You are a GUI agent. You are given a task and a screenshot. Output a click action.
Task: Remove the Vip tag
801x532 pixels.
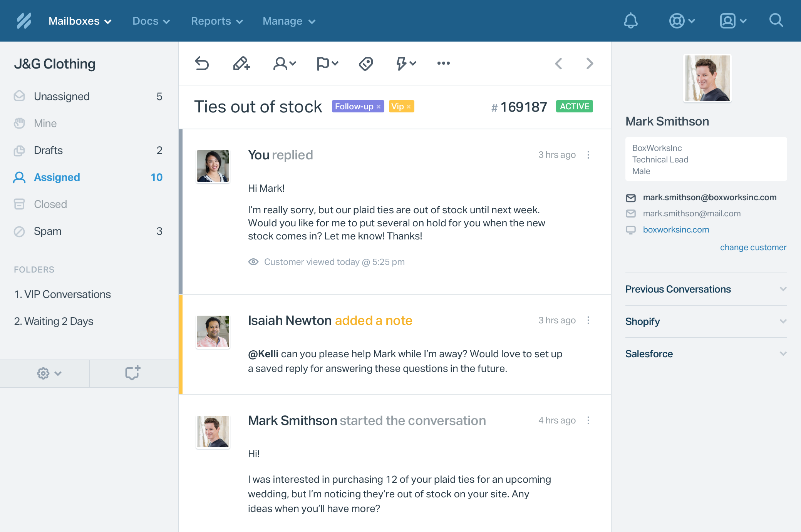tap(409, 107)
